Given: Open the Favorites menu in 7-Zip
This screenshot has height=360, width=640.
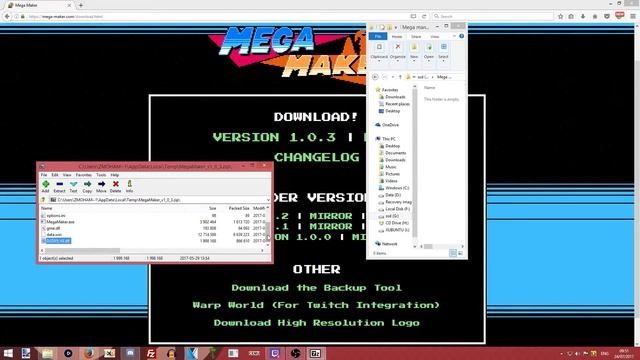Looking at the screenshot, I should click(x=84, y=175).
